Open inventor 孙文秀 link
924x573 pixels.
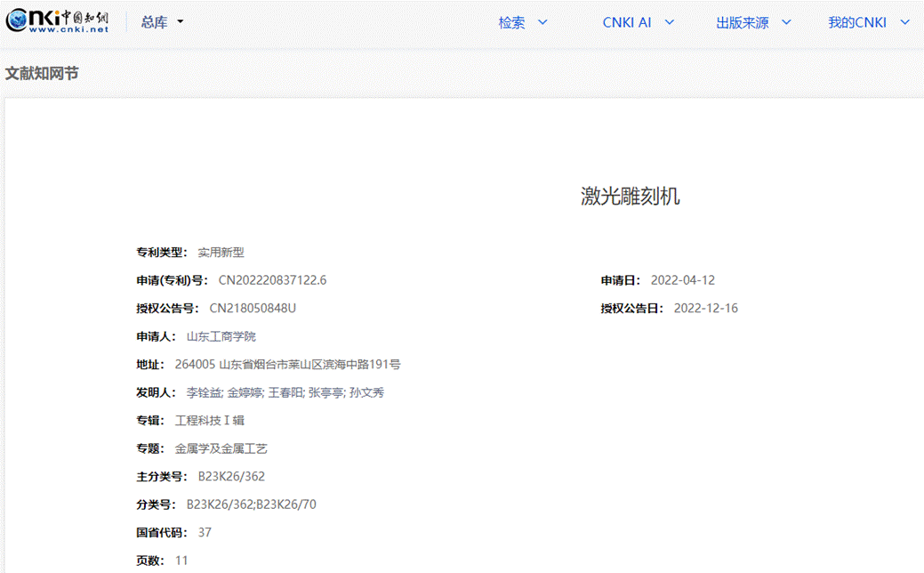pos(366,392)
